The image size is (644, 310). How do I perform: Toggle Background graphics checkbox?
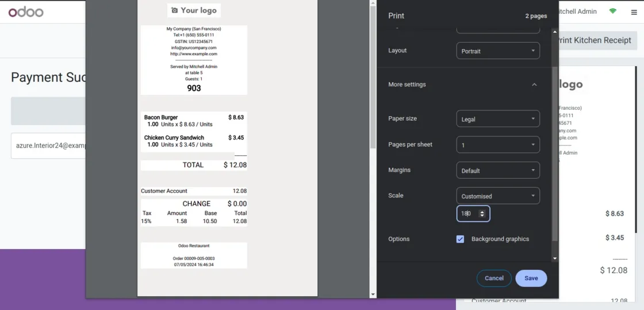click(x=460, y=239)
